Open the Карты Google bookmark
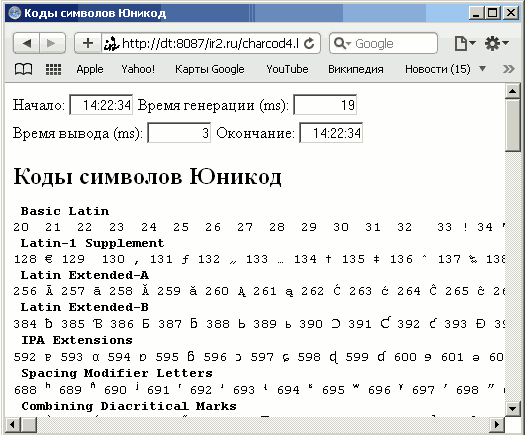This screenshot has height=435, width=526. pos(210,69)
